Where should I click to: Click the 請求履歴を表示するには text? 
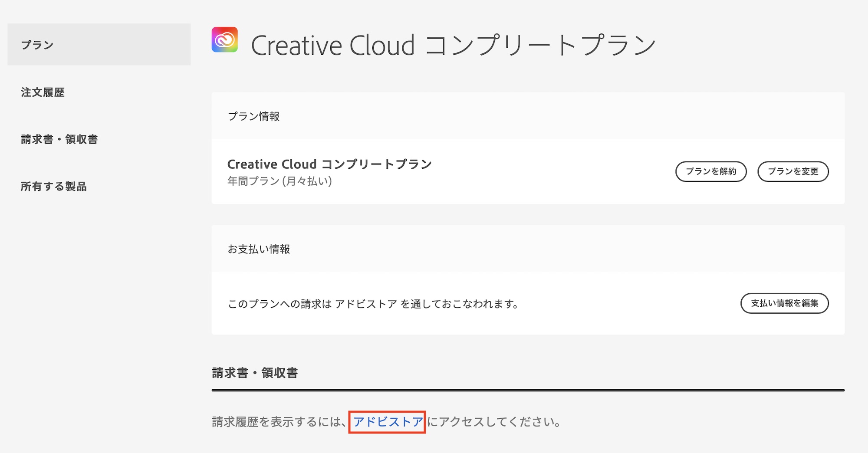[x=278, y=422]
